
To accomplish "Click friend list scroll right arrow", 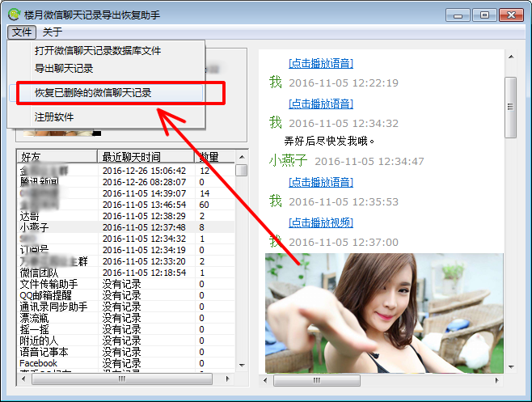I will [227, 379].
